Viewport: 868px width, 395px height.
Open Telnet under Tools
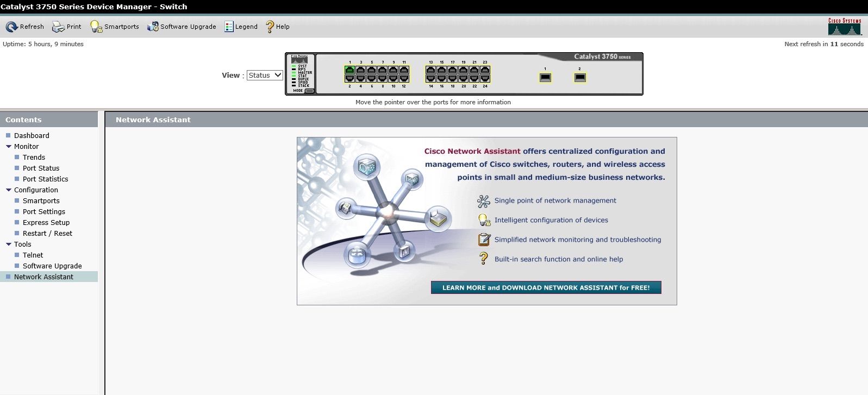33,255
